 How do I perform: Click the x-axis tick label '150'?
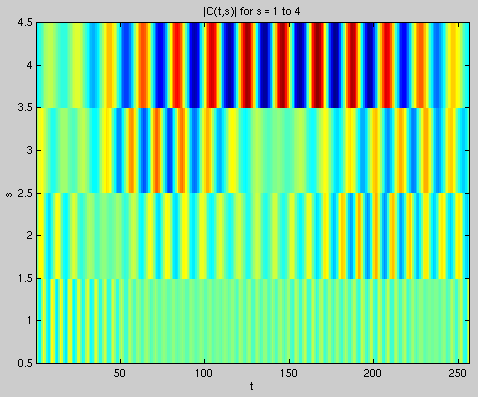pos(288,373)
